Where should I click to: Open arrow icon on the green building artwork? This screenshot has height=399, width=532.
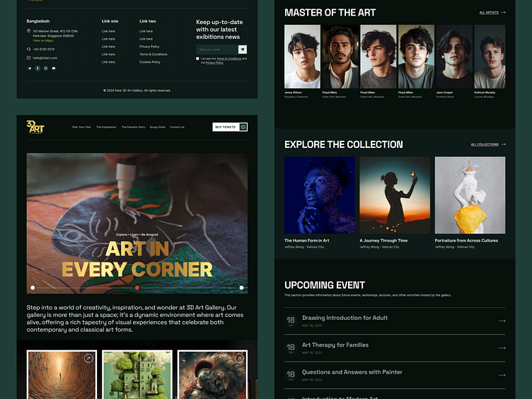pyautogui.click(x=164, y=358)
